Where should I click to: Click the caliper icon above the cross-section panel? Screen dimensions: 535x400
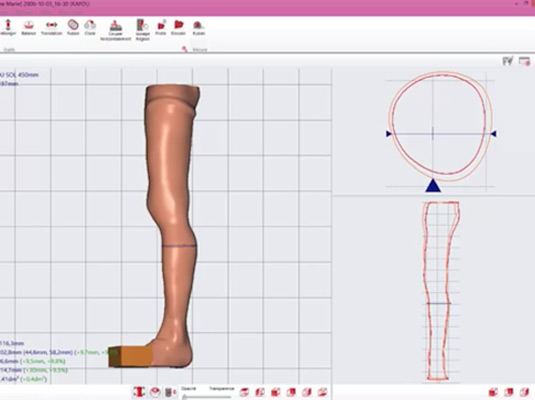coord(508,61)
